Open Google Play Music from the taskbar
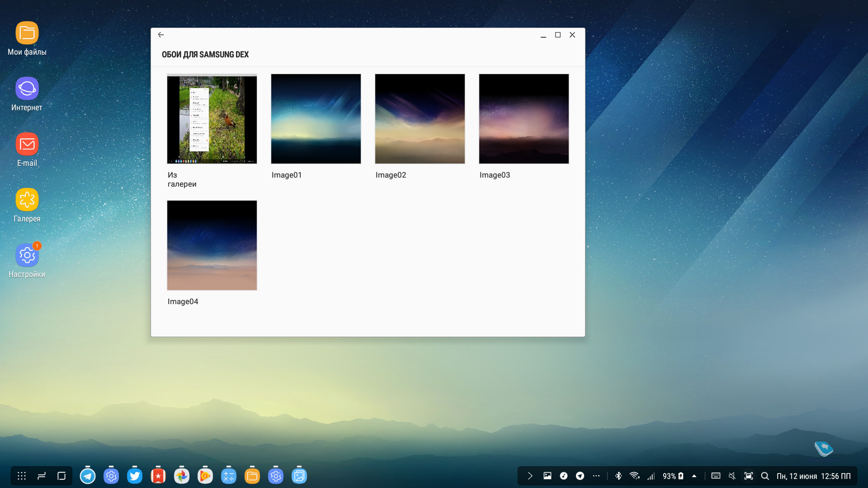This screenshot has height=488, width=868. (205, 476)
